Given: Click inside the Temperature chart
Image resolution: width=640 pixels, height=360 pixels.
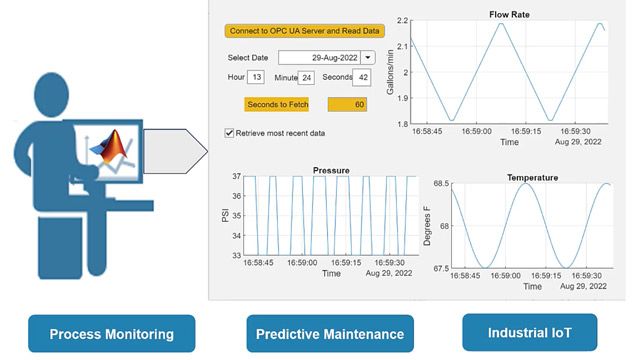Looking at the screenshot, I should (531, 226).
